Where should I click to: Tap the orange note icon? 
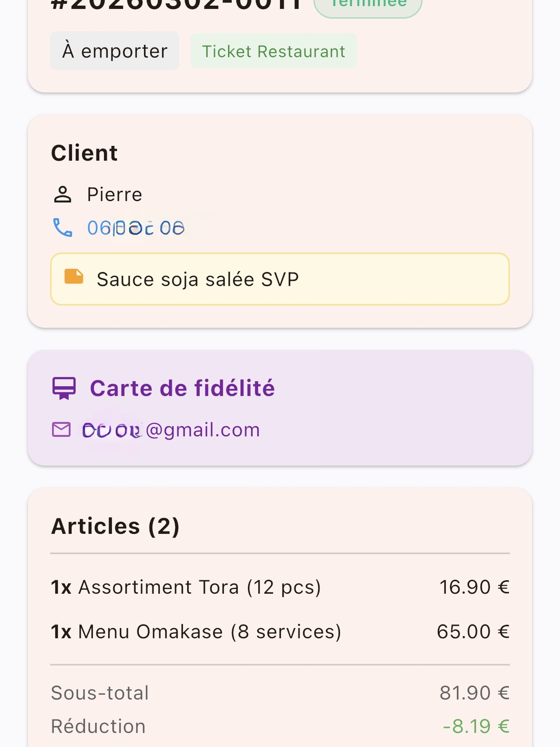pos(74,277)
